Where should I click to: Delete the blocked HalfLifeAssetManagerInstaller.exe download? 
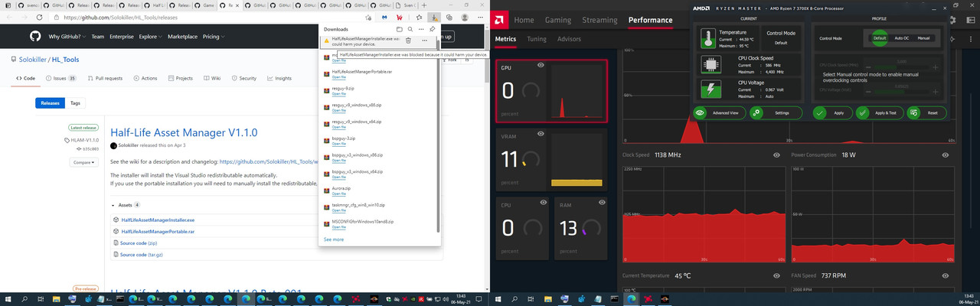[408, 40]
